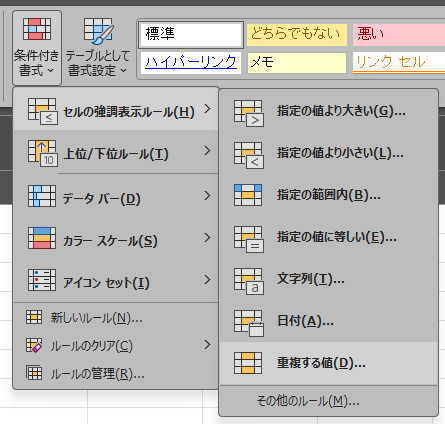Click the 上位/下位ルール top-10 icon
445x424 pixels.
[x=43, y=153]
